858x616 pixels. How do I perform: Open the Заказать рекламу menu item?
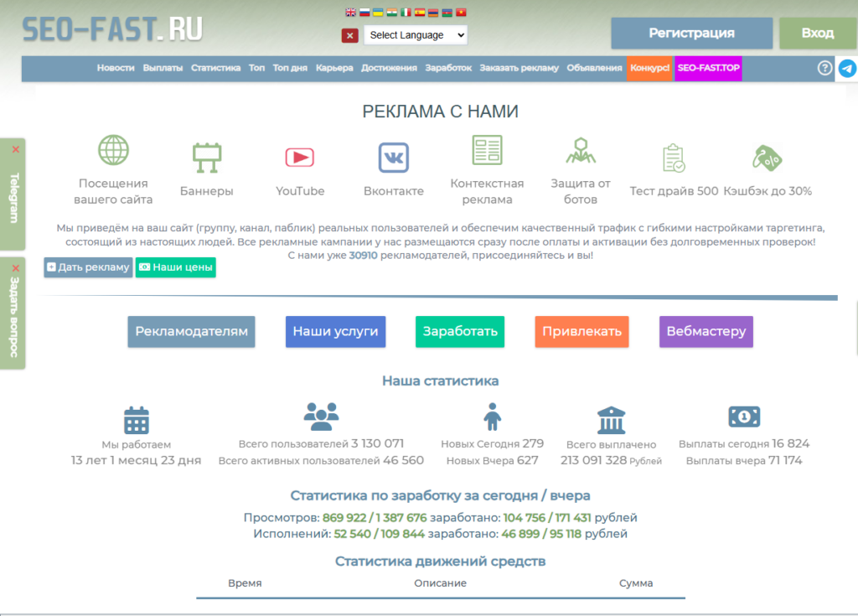519,68
